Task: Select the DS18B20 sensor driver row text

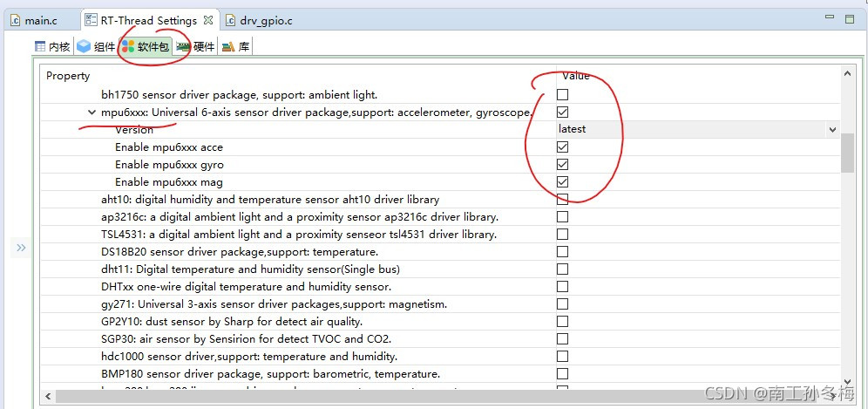Action: click(240, 252)
